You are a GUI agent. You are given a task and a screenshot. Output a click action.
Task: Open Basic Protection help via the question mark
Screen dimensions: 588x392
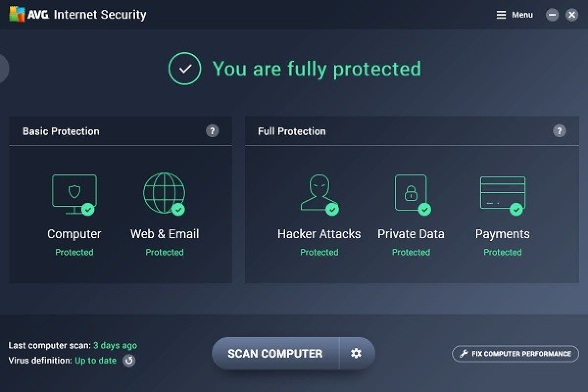213,131
